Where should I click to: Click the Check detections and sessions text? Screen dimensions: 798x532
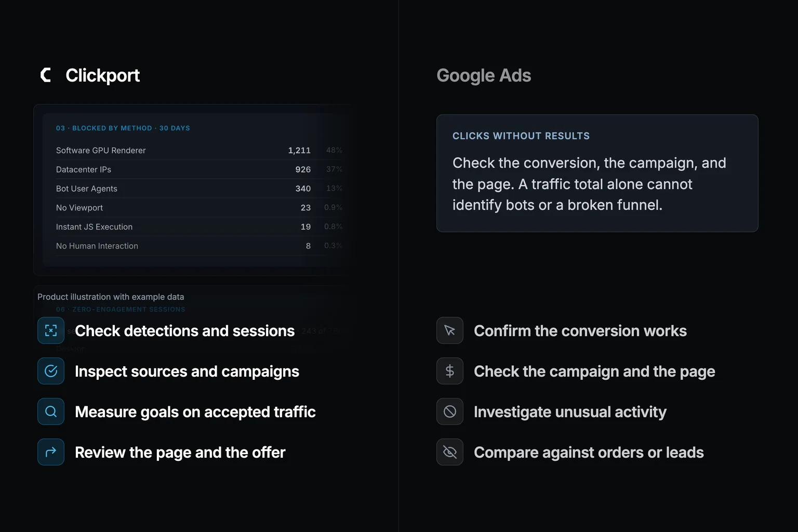click(184, 331)
